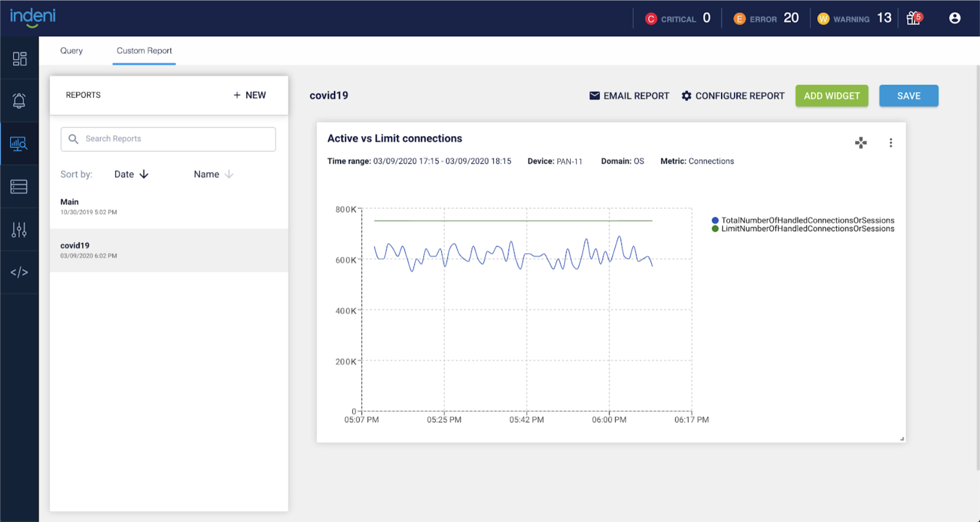
Task: Toggle the TotalNumberOfHandledConnectionsOrSessions legend dot
Action: (715, 221)
